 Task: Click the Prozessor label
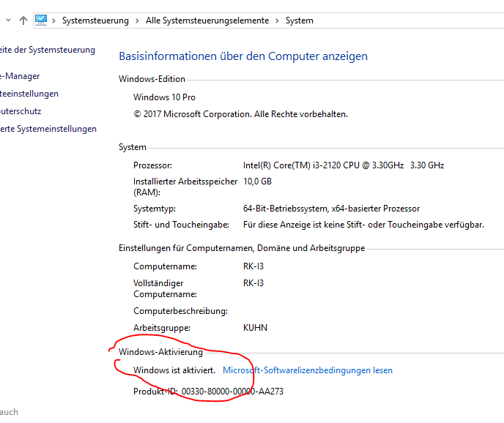[x=152, y=165]
